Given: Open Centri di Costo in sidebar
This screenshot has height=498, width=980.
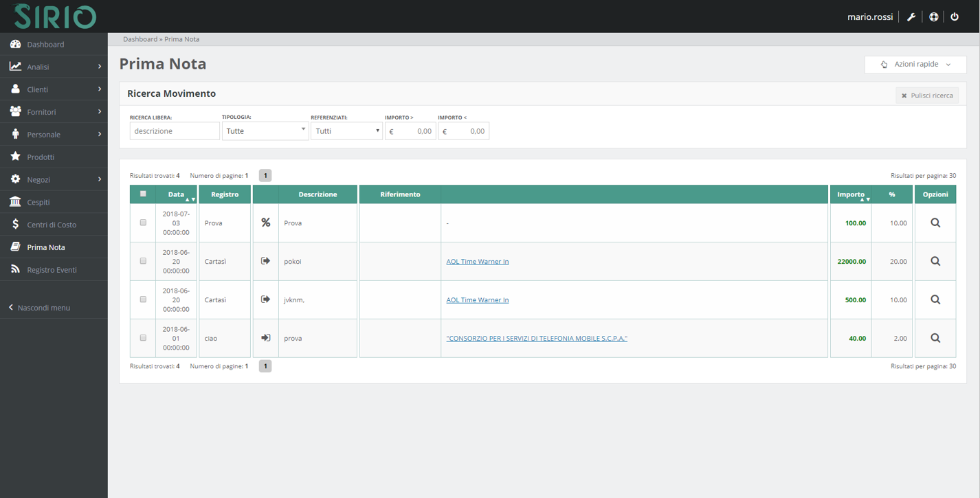Looking at the screenshot, I should click(52, 225).
